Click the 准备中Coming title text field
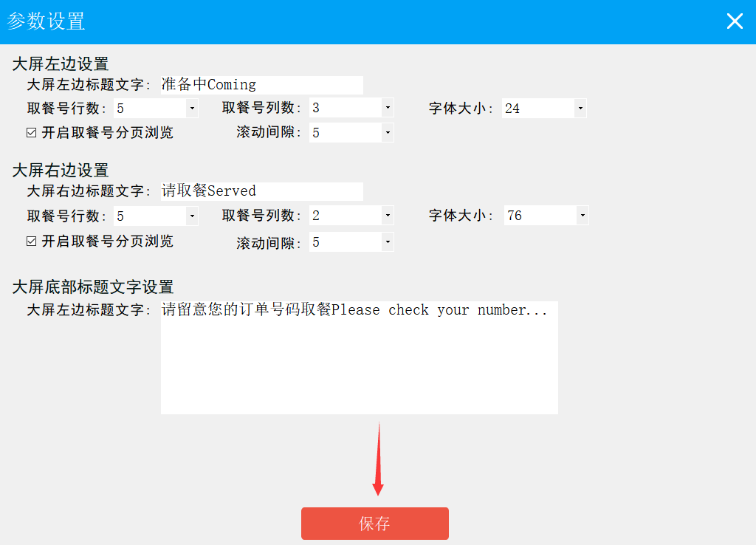756x545 pixels. point(262,85)
